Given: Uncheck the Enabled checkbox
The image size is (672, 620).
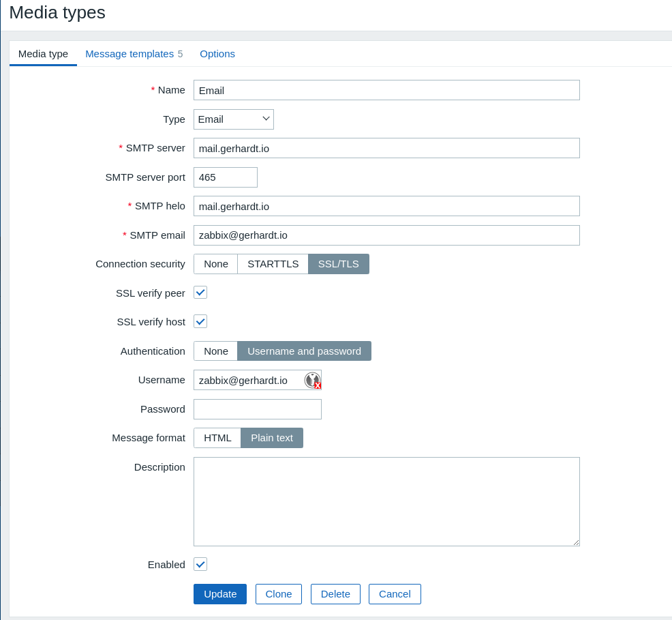Looking at the screenshot, I should 200,564.
